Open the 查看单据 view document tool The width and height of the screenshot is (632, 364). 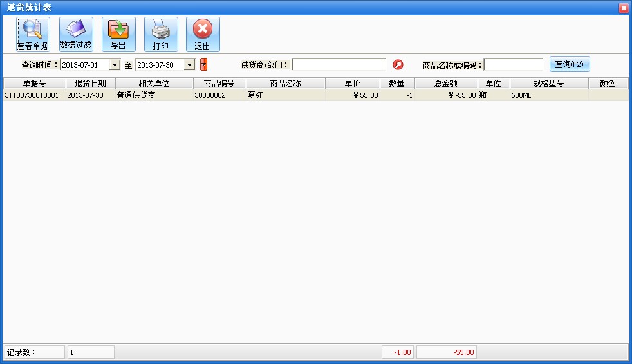(33, 34)
